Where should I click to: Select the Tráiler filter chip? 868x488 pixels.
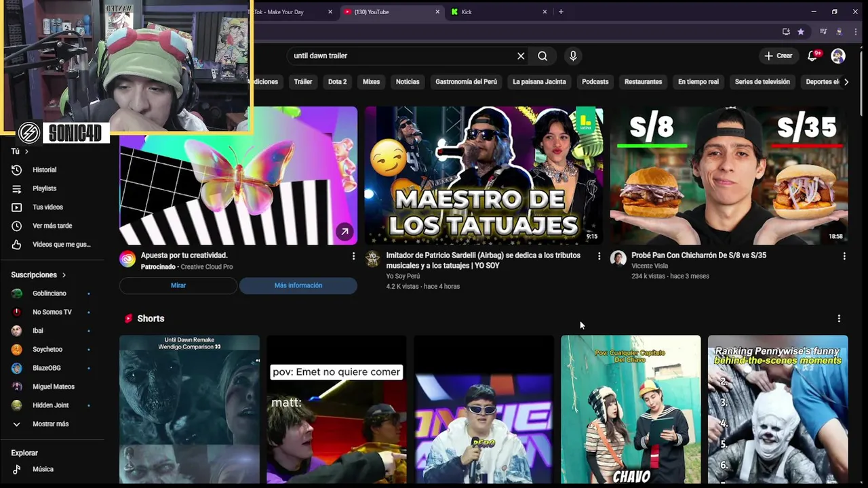pos(303,82)
